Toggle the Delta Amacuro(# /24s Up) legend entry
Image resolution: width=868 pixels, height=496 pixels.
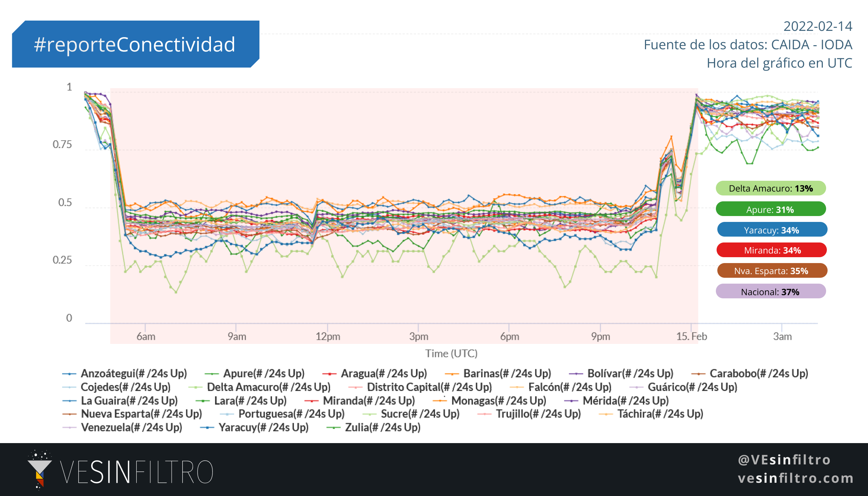point(259,387)
